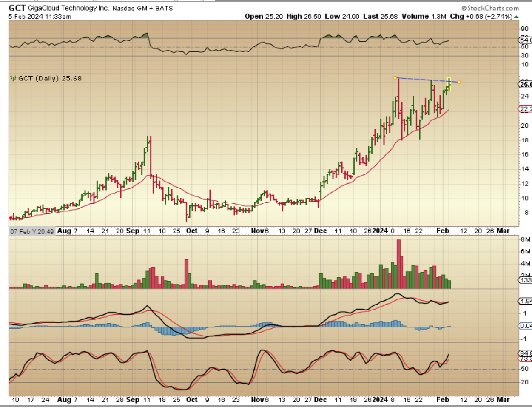
Task: Click Mar on the price chart date axis
Action: tap(503, 231)
